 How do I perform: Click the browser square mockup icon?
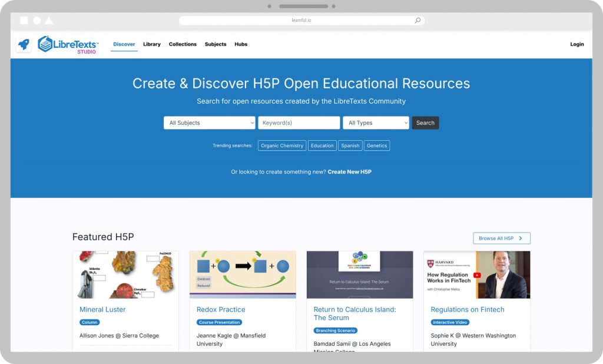(x=24, y=21)
